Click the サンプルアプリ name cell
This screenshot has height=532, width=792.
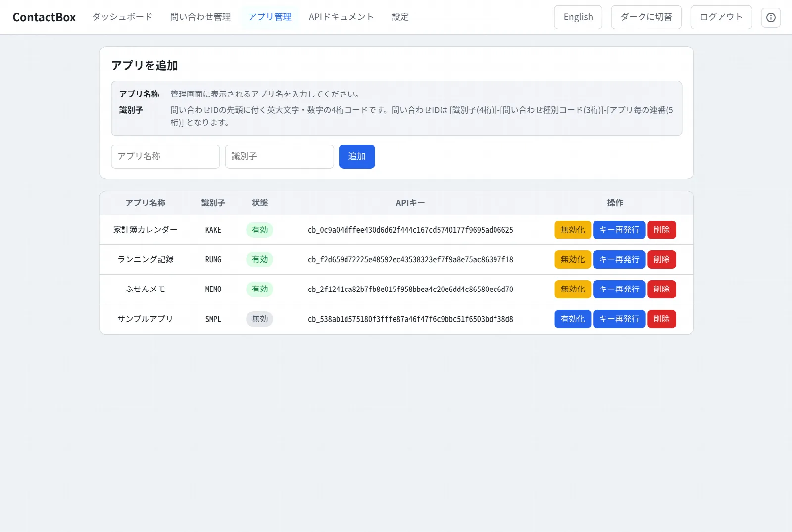pyautogui.click(x=145, y=319)
